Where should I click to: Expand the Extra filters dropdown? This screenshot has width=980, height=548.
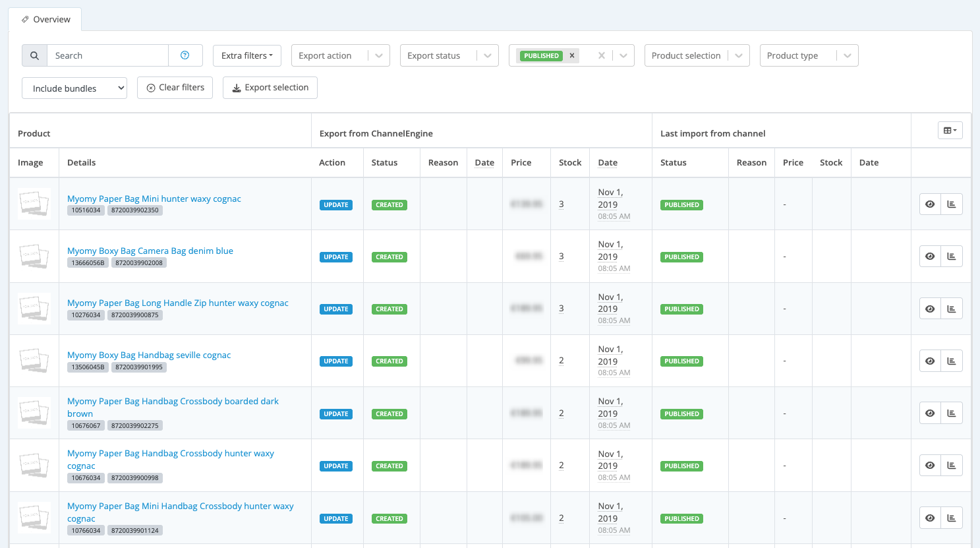[x=247, y=55]
